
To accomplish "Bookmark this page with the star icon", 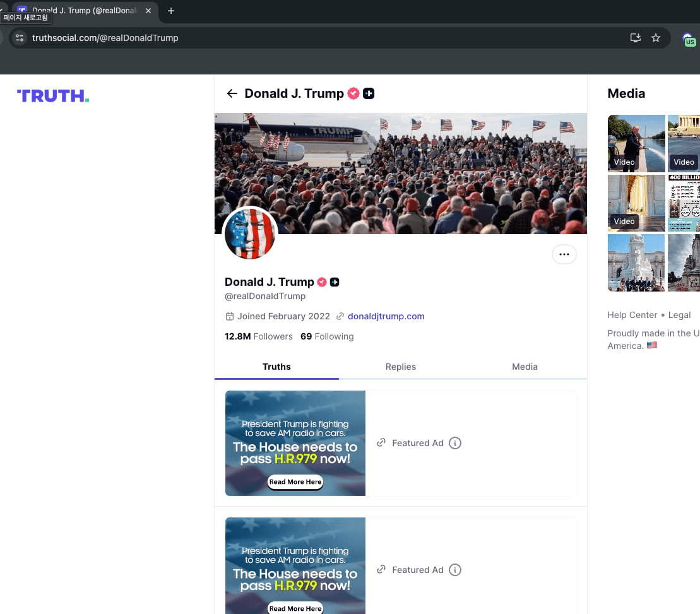I will 655,38.
